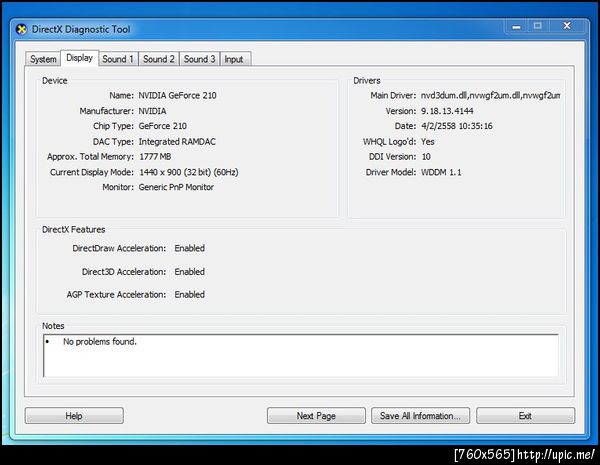Switch to the System tab
This screenshot has height=465, width=600.
[43, 59]
